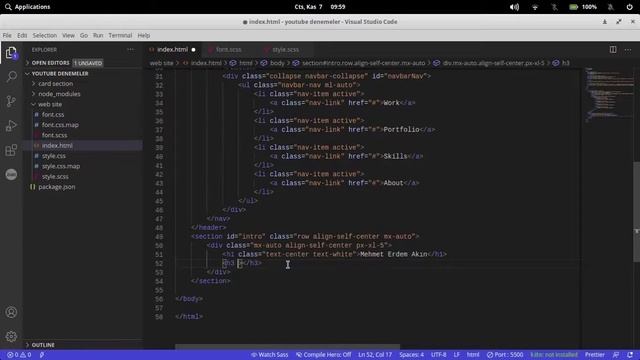This screenshot has height=360, width=640.
Task: Open clock and calendar in top bar
Action: pyautogui.click(x=320, y=7)
